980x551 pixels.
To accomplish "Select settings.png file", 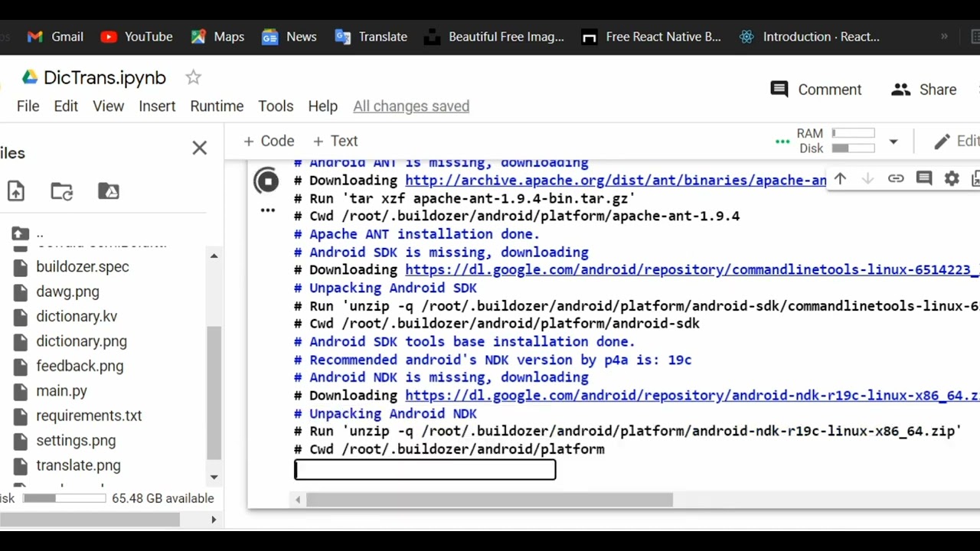I will click(76, 441).
